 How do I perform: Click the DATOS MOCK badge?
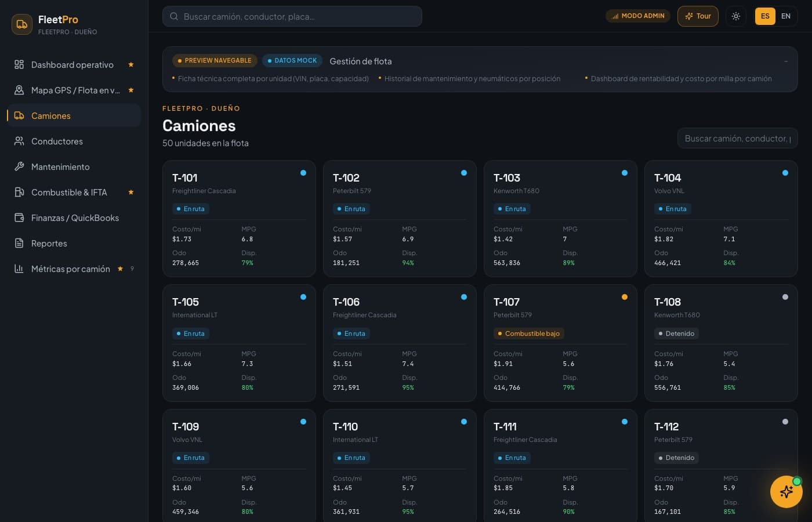[292, 60]
